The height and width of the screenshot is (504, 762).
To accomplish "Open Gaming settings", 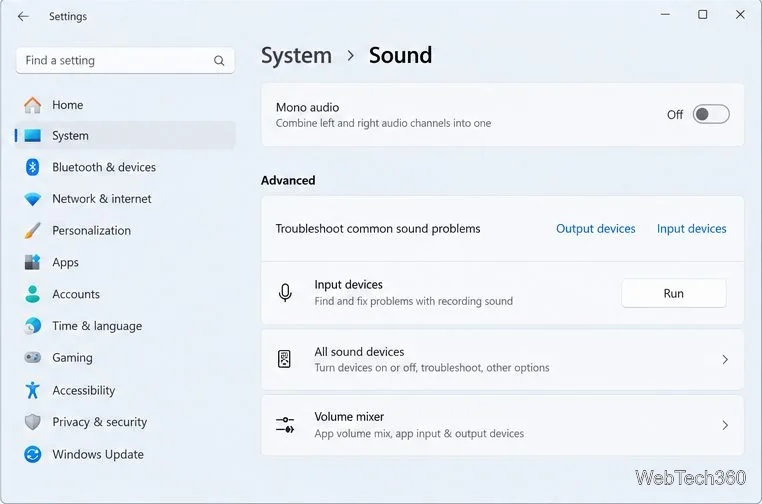I will (125, 358).
